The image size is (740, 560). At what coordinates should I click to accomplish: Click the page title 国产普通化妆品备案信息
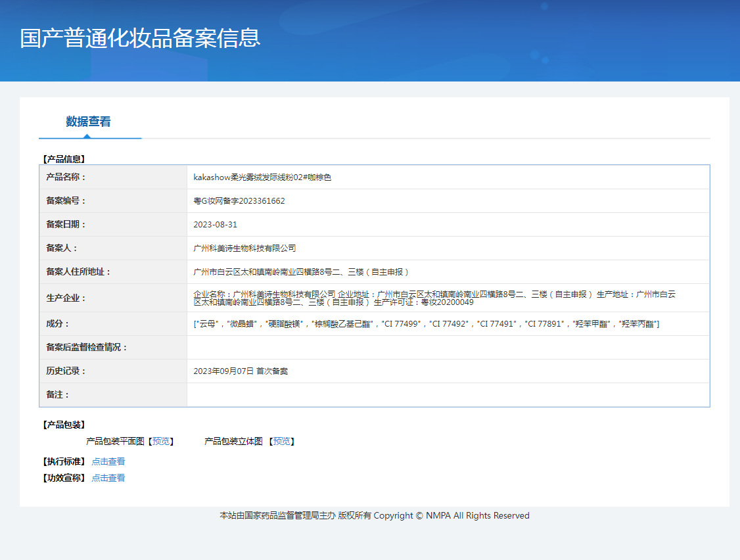coord(140,37)
